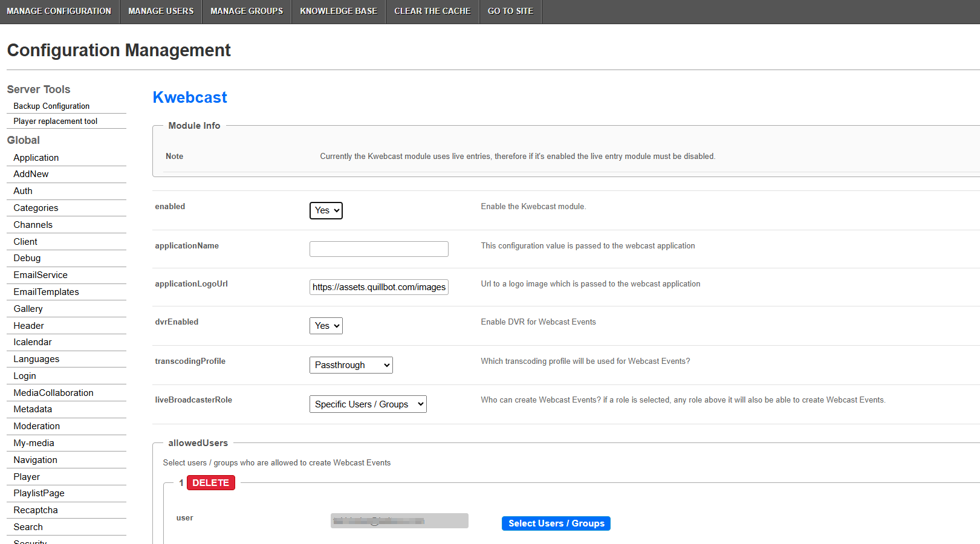Open Categories configuration
The width and height of the screenshot is (980, 544).
click(x=36, y=208)
